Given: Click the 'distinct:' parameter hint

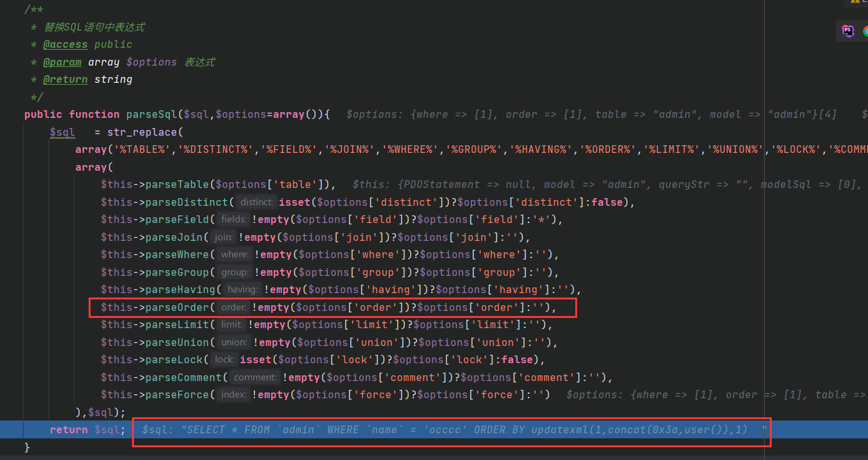Looking at the screenshot, I should (256, 203).
